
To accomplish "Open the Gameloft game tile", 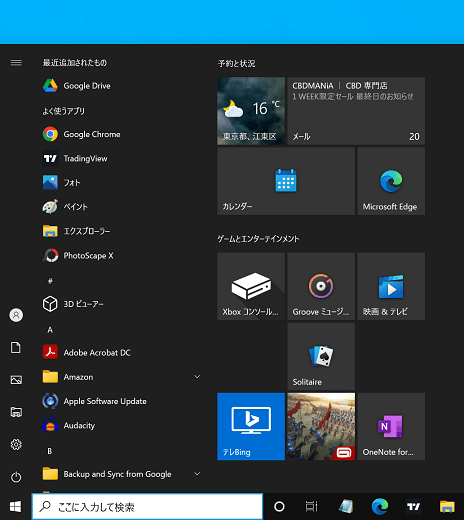I will tap(321, 426).
